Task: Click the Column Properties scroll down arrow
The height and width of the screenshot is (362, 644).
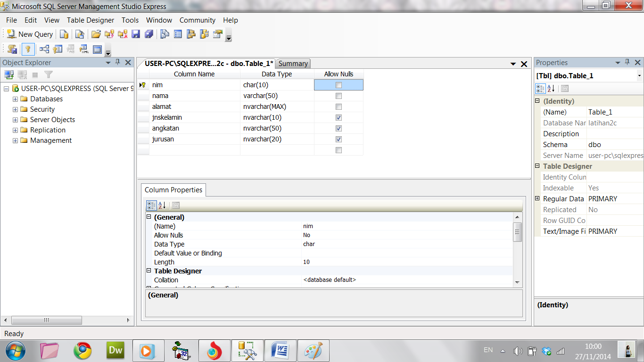Action: click(x=518, y=282)
